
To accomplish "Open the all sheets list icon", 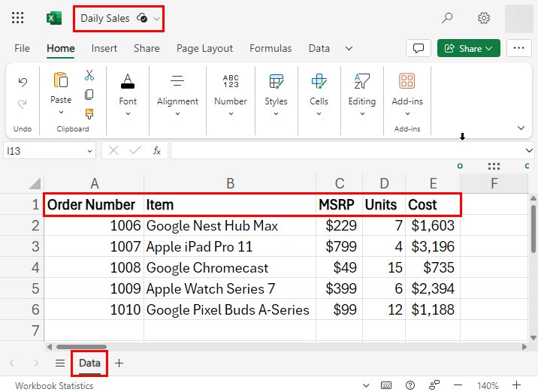I will click(60, 363).
